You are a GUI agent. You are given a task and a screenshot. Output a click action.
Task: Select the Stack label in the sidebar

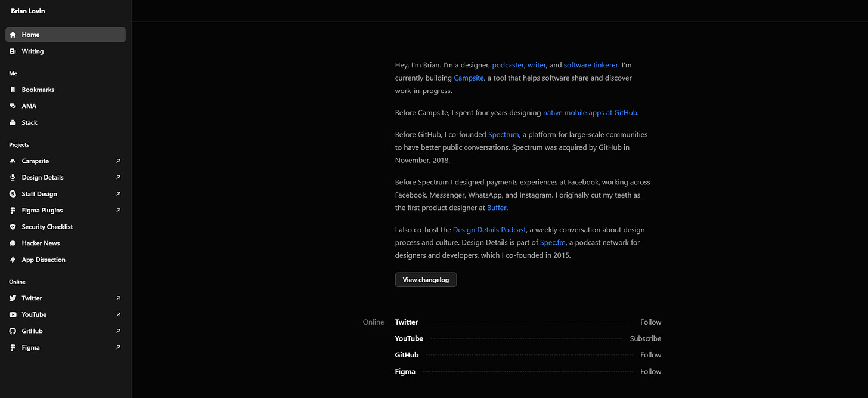(x=30, y=122)
